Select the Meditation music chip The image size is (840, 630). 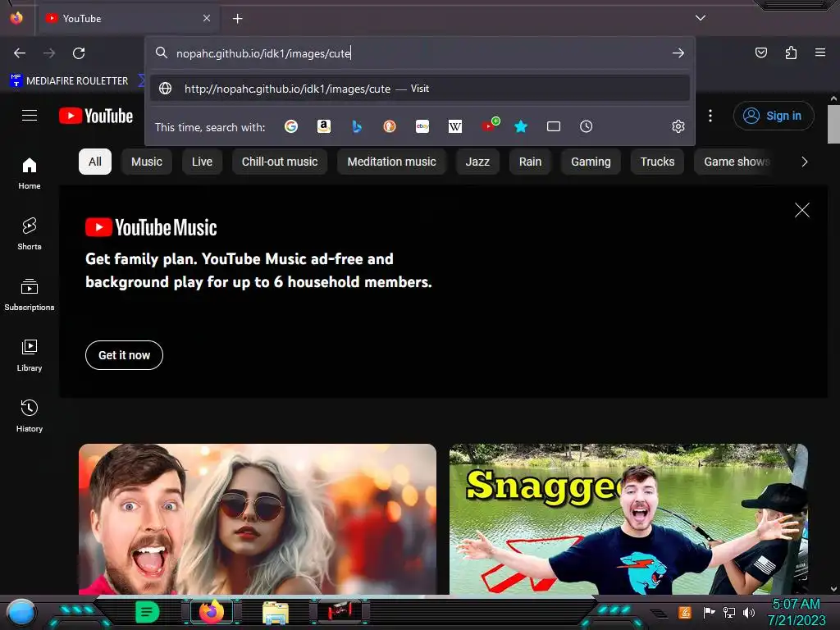pyautogui.click(x=391, y=162)
